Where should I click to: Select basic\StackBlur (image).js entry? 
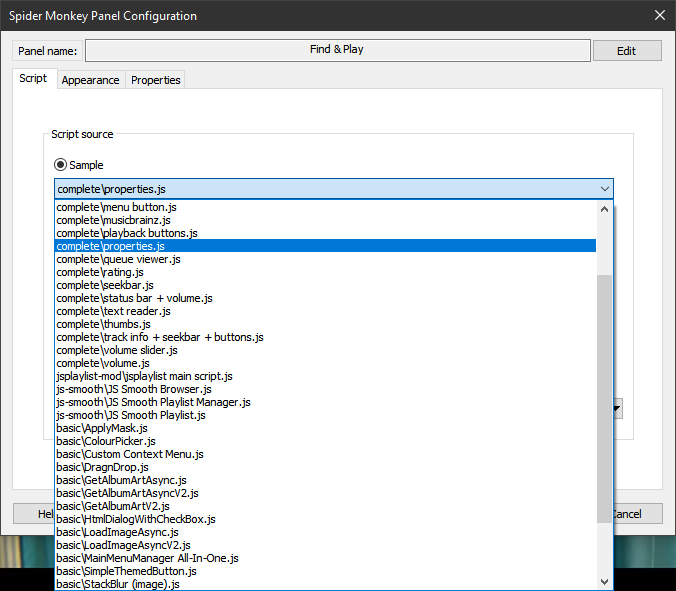(x=118, y=584)
